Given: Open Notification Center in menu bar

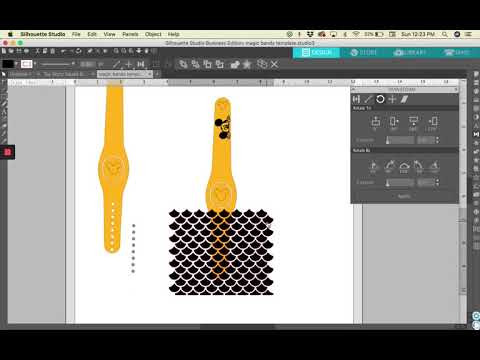Looking at the screenshot, I should [x=469, y=34].
